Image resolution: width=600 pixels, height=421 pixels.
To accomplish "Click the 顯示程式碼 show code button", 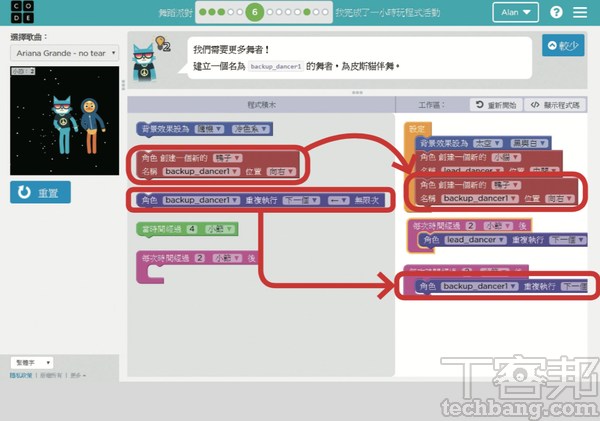I will click(555, 105).
